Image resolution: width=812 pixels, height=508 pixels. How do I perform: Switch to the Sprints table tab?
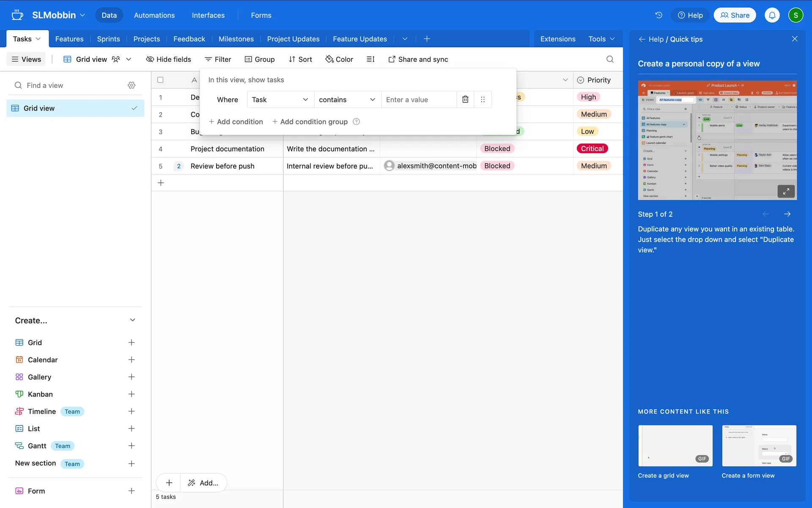click(x=108, y=39)
